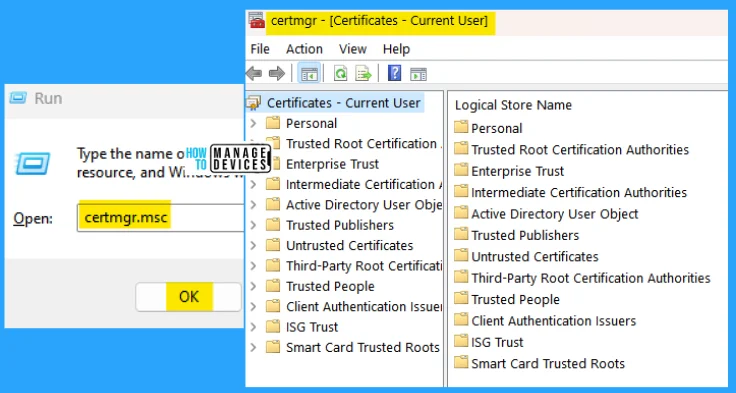Expand the Personal tree node
This screenshot has width=736, height=393.
pyautogui.click(x=253, y=123)
